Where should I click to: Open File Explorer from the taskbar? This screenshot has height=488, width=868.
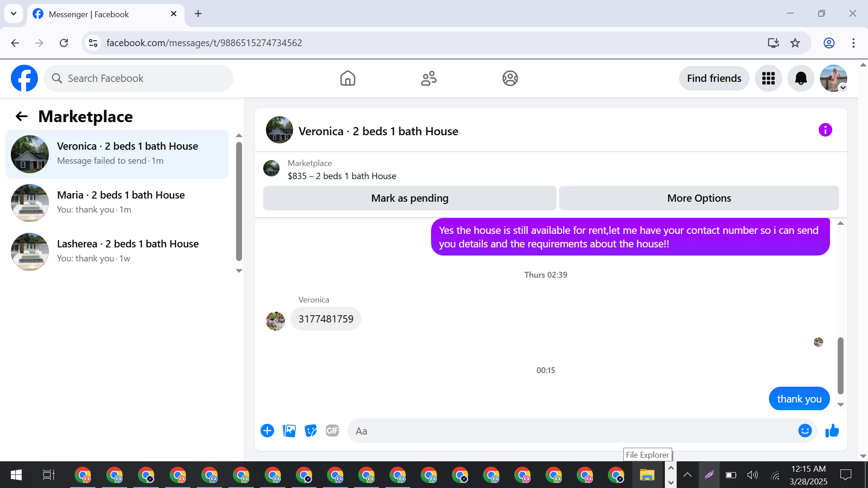coord(647,475)
